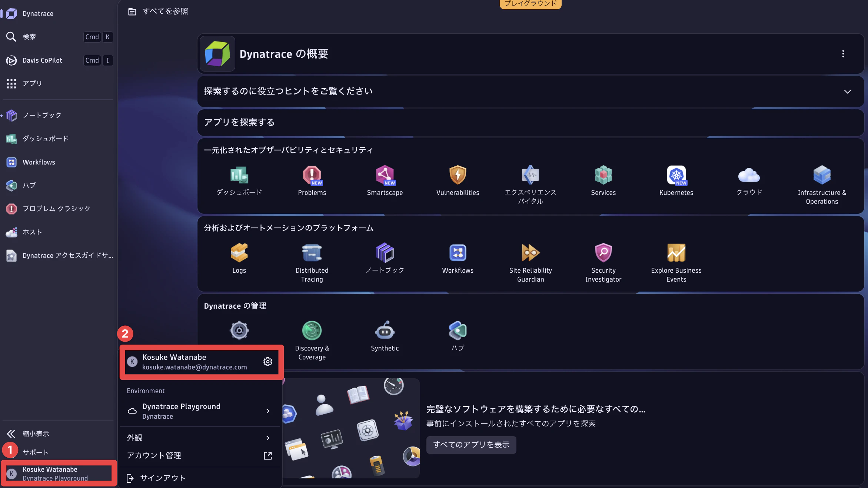868x488 pixels.
Task: Open the Vulnerabilities shield icon
Action: pos(458,175)
